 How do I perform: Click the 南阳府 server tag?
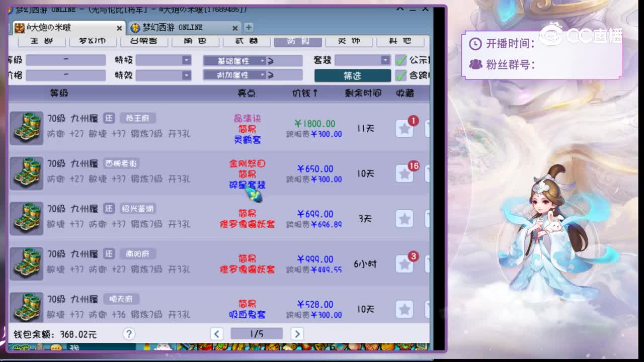click(x=137, y=254)
